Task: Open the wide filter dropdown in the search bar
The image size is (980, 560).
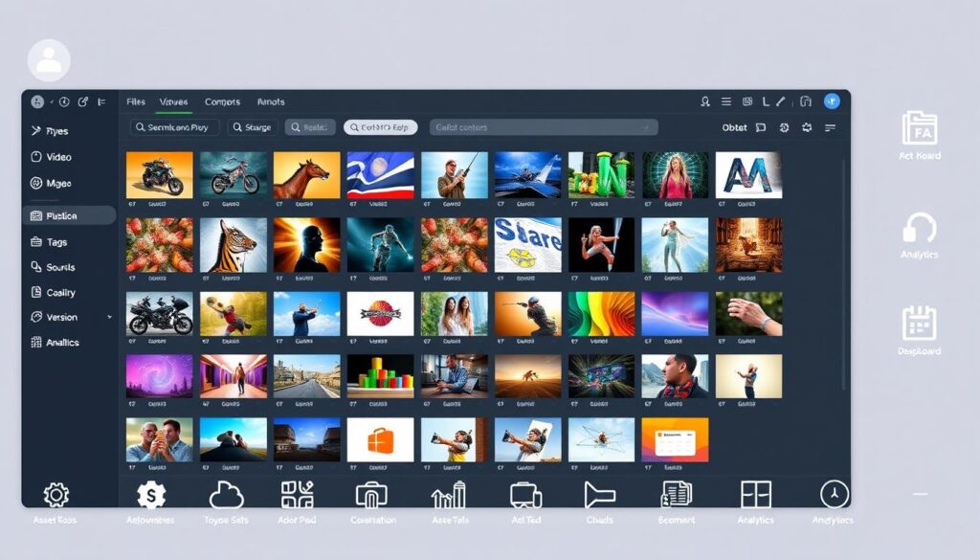Action: [x=543, y=127]
